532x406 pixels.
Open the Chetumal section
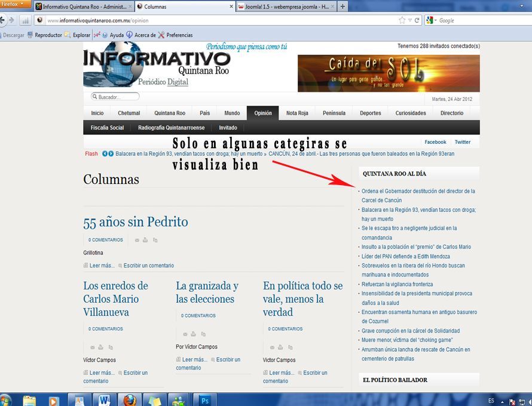[129, 113]
